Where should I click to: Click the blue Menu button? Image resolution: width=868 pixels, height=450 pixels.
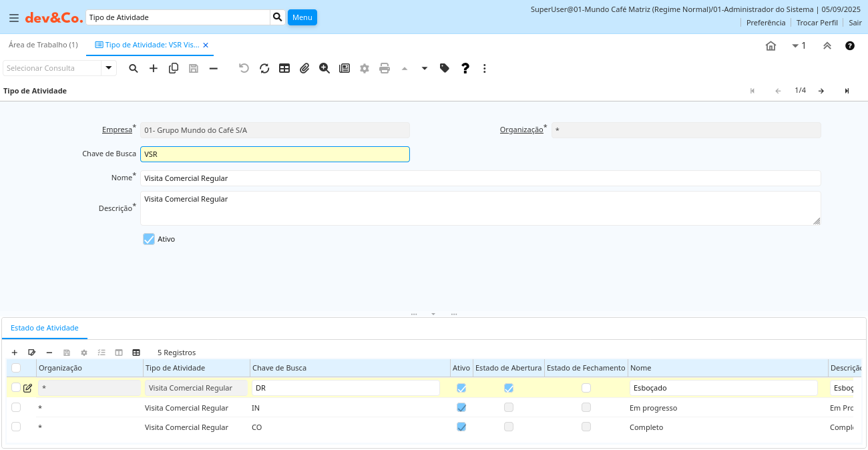click(302, 17)
